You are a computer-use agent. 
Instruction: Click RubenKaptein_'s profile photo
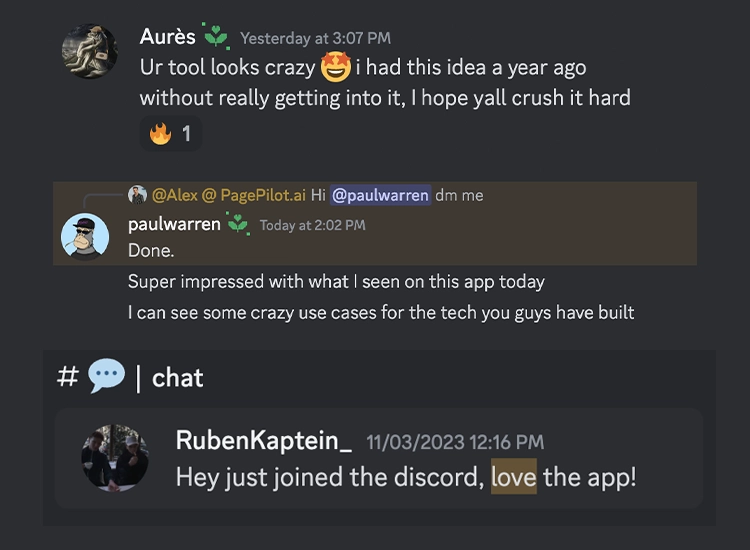pyautogui.click(x=115, y=458)
